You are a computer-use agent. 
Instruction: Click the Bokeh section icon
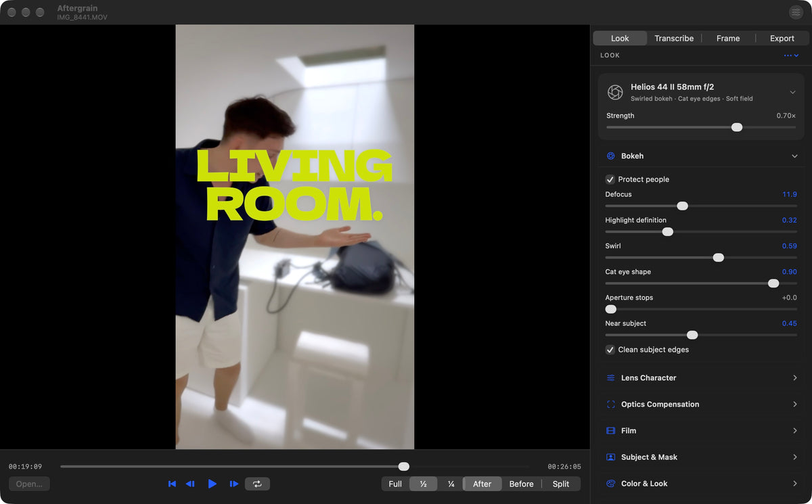[610, 156]
